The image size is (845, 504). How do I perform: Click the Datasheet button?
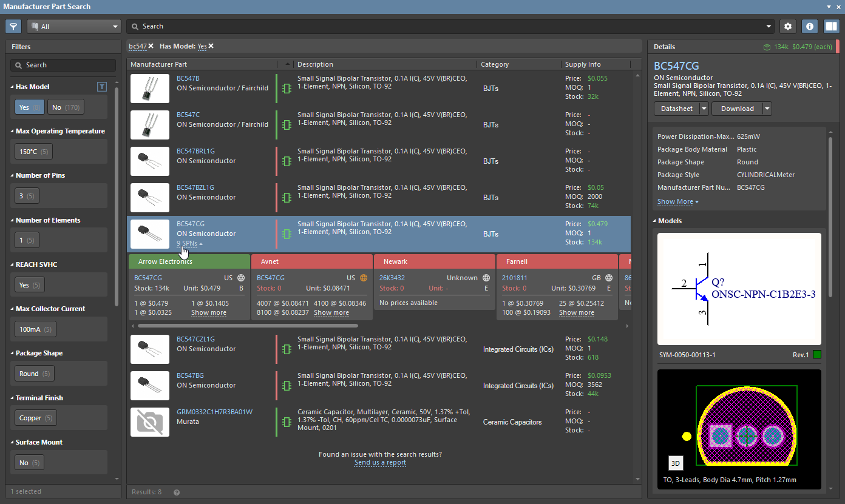(676, 109)
